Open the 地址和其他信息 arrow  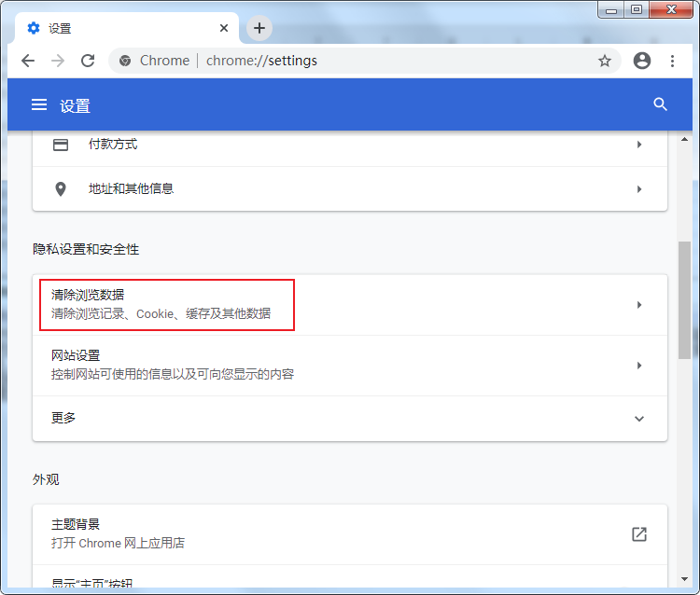639,189
